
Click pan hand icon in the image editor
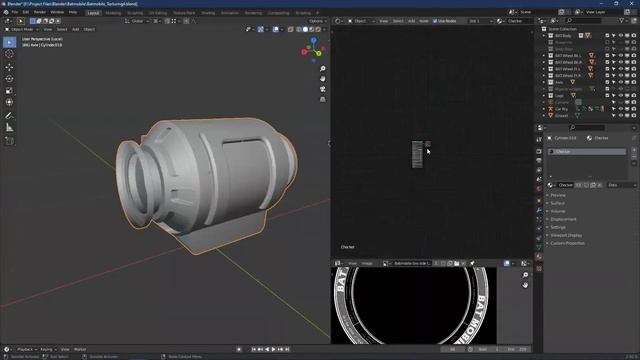coord(525,285)
